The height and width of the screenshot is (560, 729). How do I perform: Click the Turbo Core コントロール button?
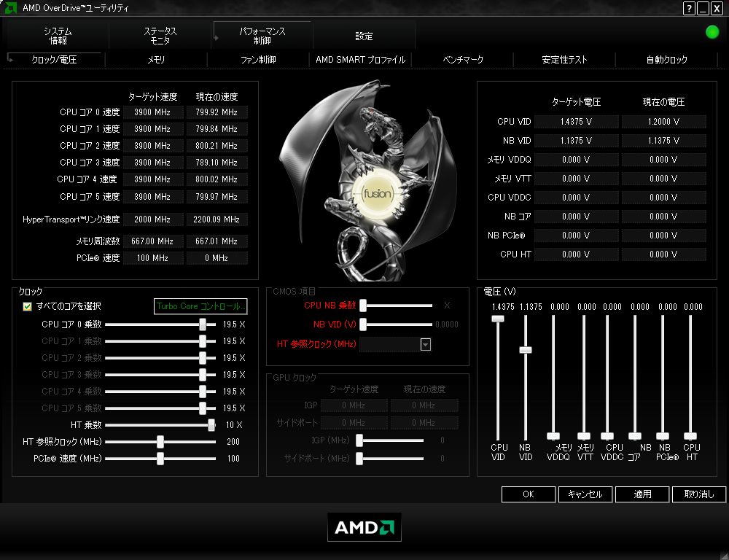pos(200,306)
